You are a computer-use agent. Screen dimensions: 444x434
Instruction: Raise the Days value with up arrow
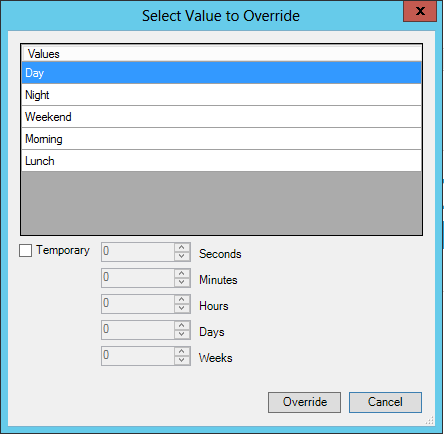[182, 325]
